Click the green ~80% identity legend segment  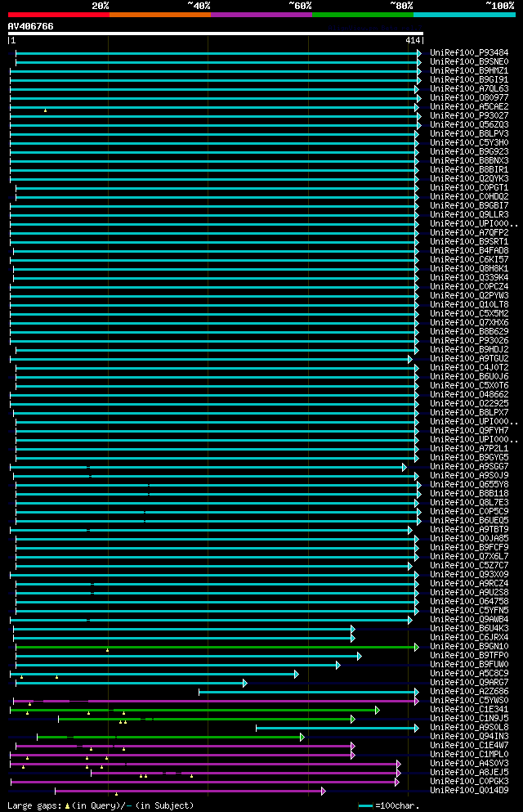click(363, 15)
